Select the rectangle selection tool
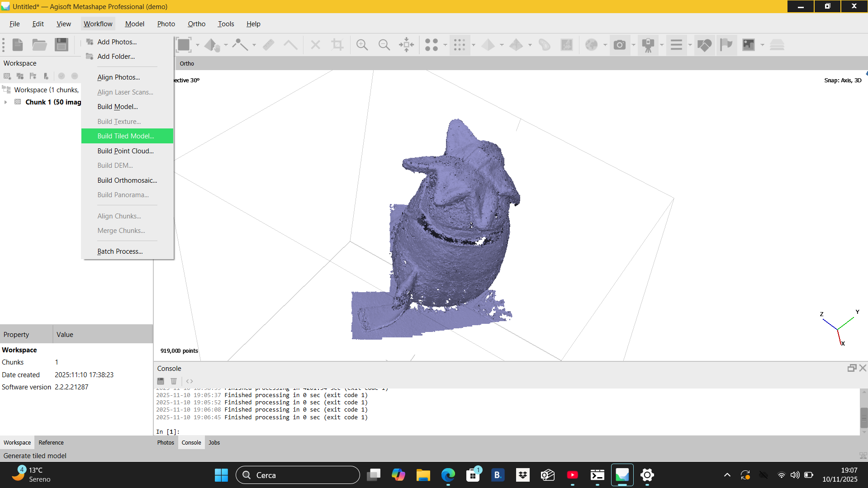 point(185,45)
